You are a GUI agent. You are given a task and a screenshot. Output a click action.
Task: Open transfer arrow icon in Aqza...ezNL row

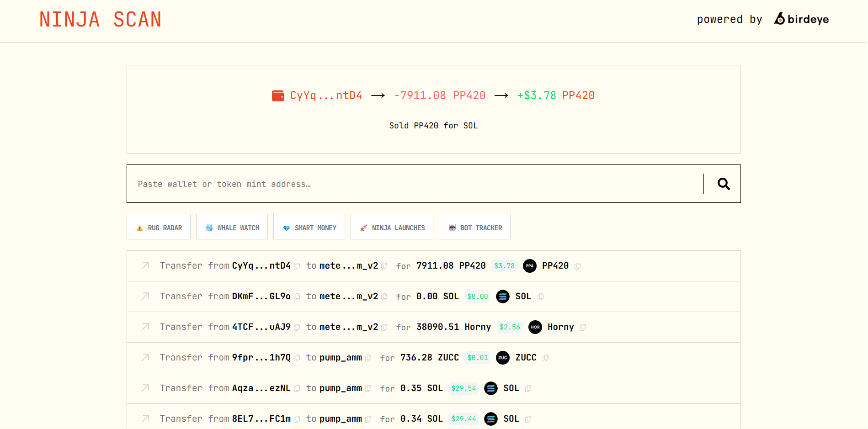145,388
